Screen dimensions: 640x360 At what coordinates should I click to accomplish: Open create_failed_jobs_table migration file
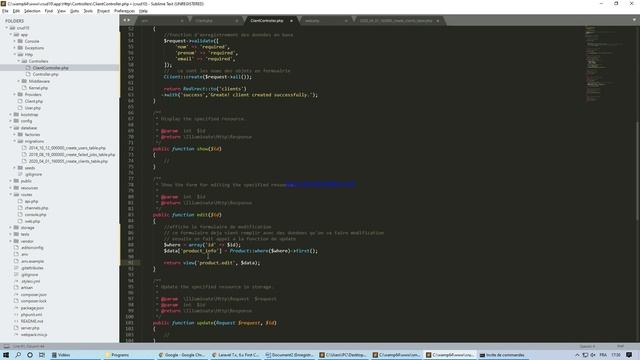(x=71, y=155)
